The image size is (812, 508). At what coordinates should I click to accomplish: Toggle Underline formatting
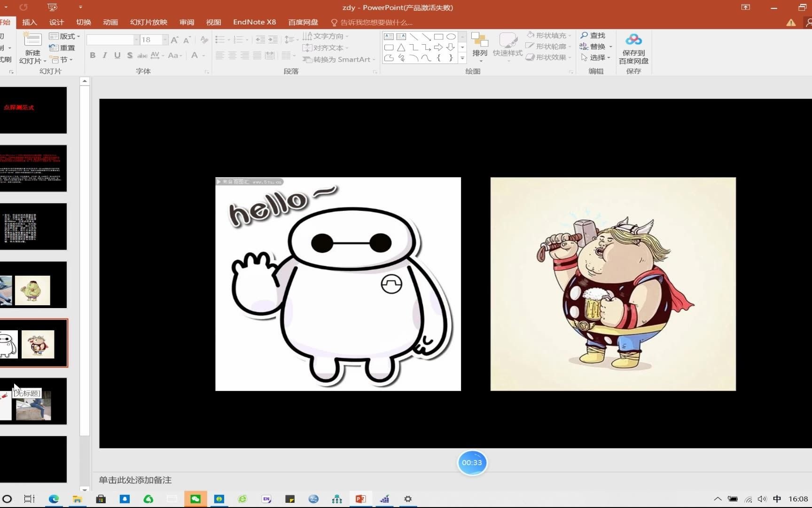(x=117, y=56)
